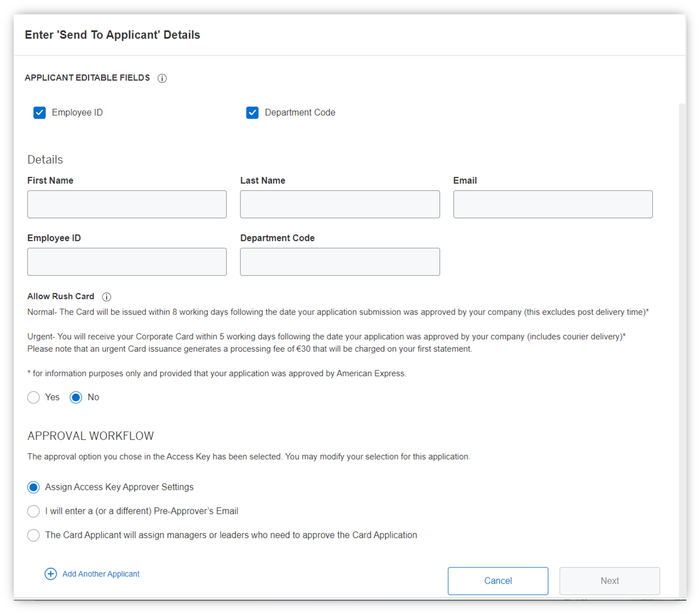Click into the Email field
Screen dimensions: 700x615
553,204
